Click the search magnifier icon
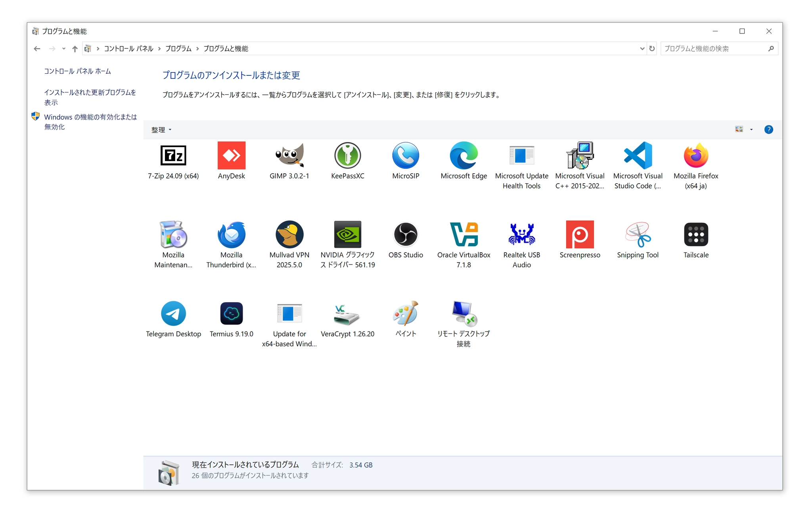The height and width of the screenshot is (518, 812). (771, 49)
